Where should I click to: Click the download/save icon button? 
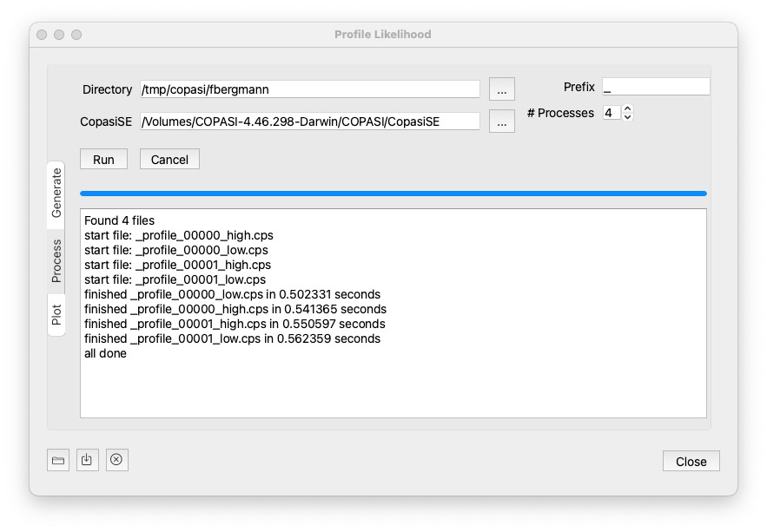[x=87, y=461]
